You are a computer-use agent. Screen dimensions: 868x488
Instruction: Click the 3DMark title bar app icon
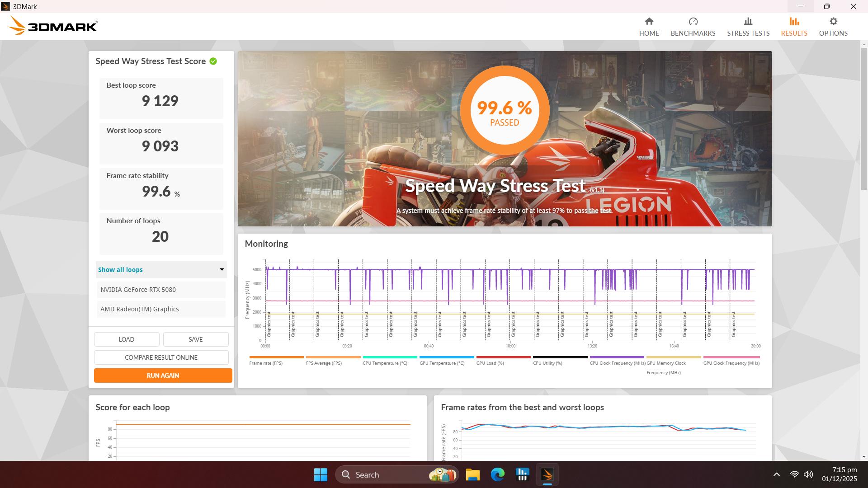click(5, 6)
